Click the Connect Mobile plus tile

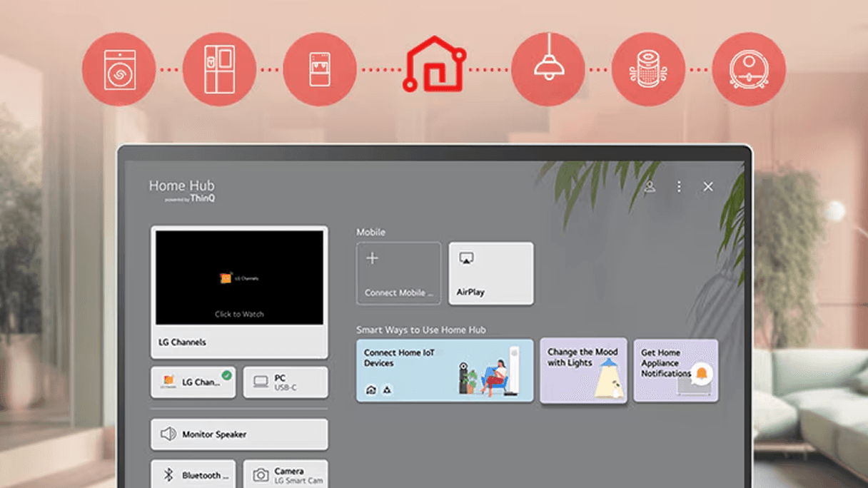click(x=398, y=274)
